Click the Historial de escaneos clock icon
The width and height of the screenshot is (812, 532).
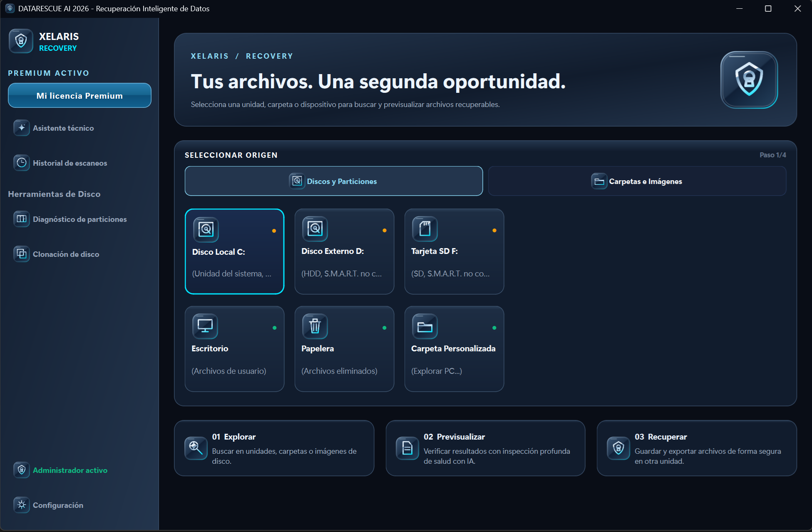click(x=22, y=163)
